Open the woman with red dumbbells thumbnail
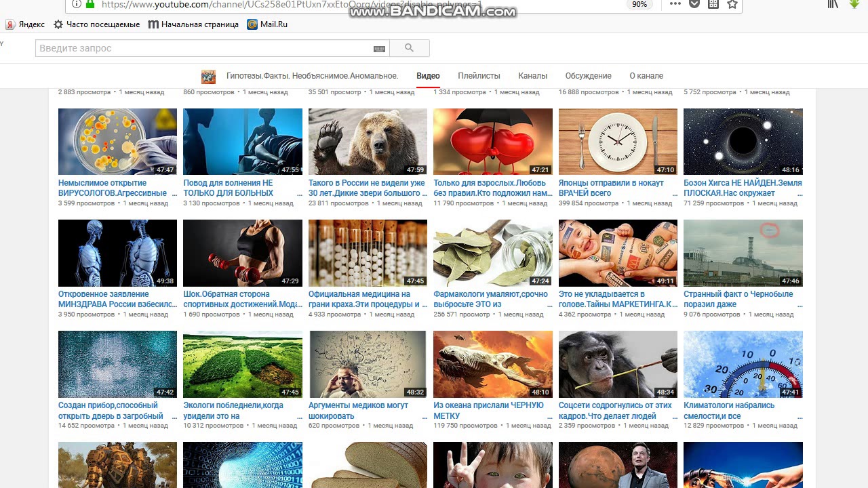868x488 pixels. tap(243, 253)
